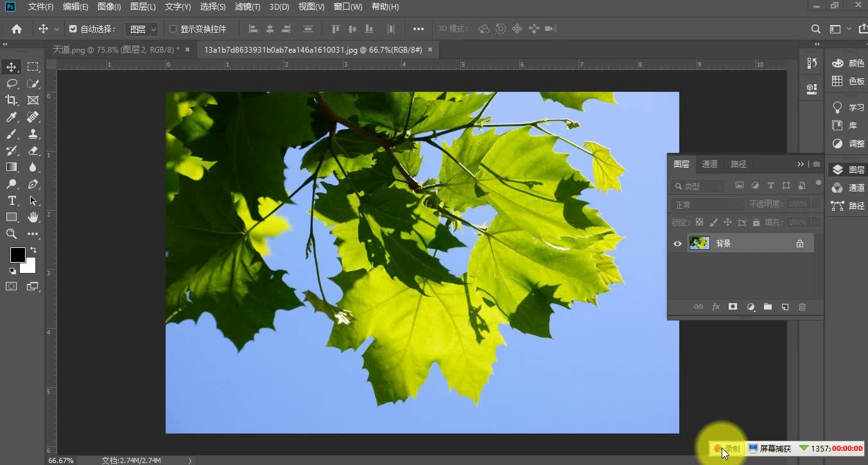Viewport: 868px width, 465px height.
Task: Select the Spot Healing Brush tool
Action: (33, 117)
